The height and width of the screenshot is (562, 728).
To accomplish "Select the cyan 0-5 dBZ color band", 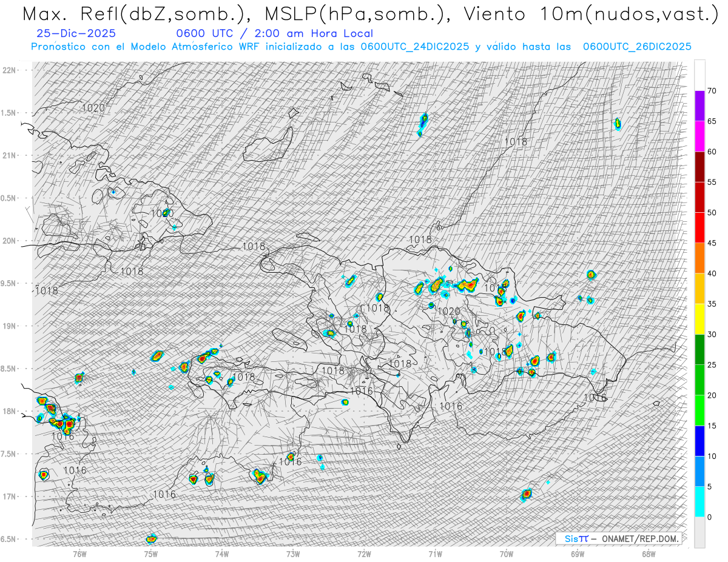I will pos(699,501).
